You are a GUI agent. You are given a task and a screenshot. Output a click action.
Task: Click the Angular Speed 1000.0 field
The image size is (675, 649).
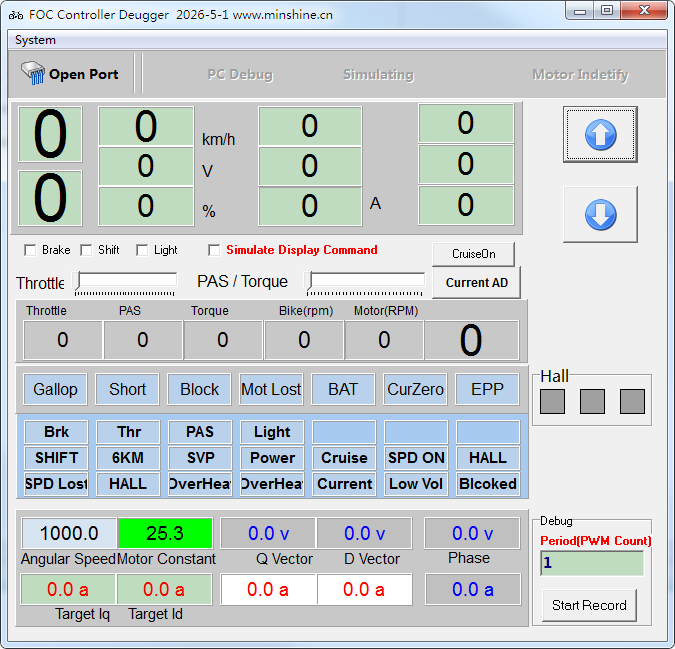[x=69, y=533]
